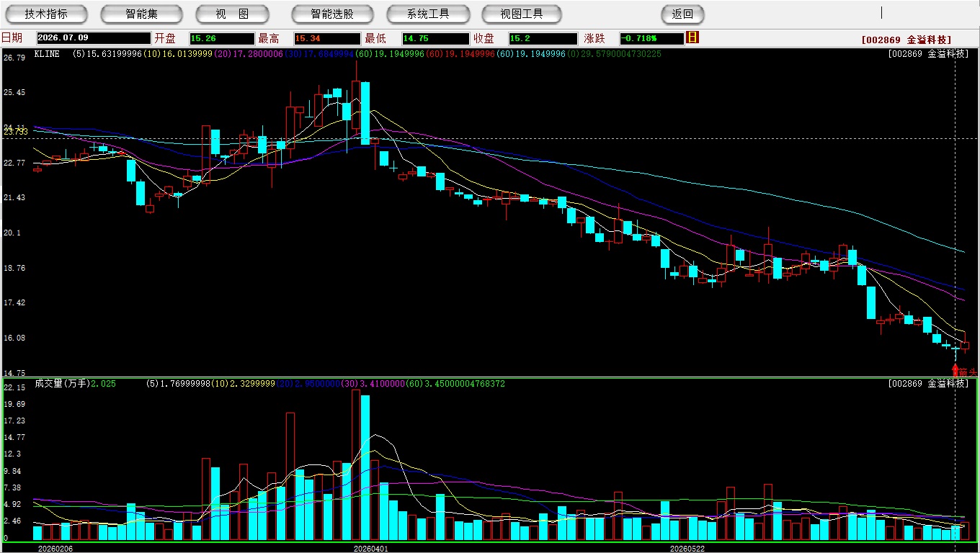This screenshot has height=553, width=980.
Task: Select the magenta (20)17.2800006 MA value
Action: [249, 54]
